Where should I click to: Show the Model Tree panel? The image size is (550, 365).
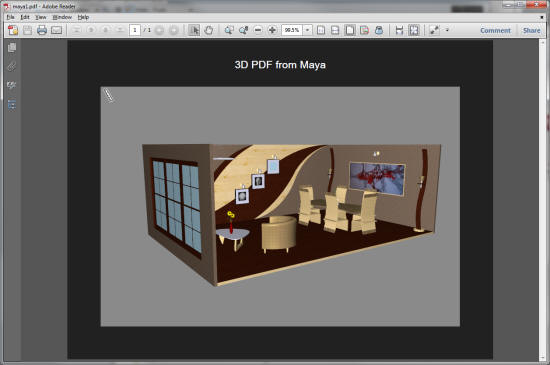click(x=12, y=104)
